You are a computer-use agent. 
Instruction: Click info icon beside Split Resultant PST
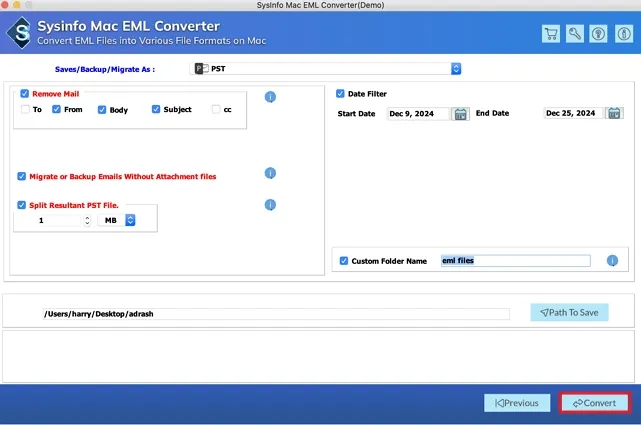270,205
